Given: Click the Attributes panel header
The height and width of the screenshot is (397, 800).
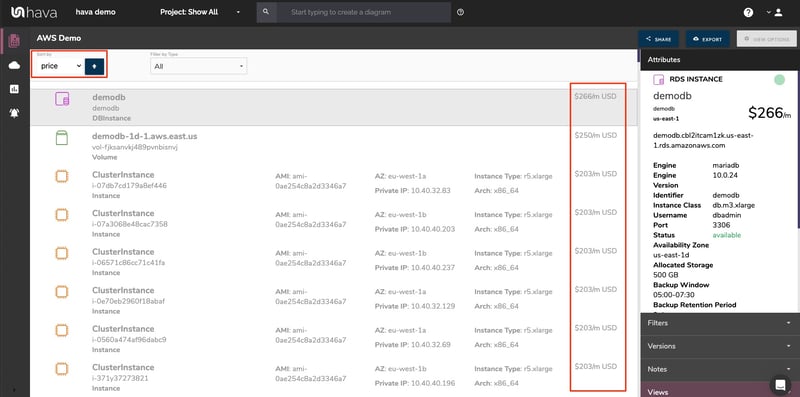Looking at the screenshot, I should (x=719, y=60).
